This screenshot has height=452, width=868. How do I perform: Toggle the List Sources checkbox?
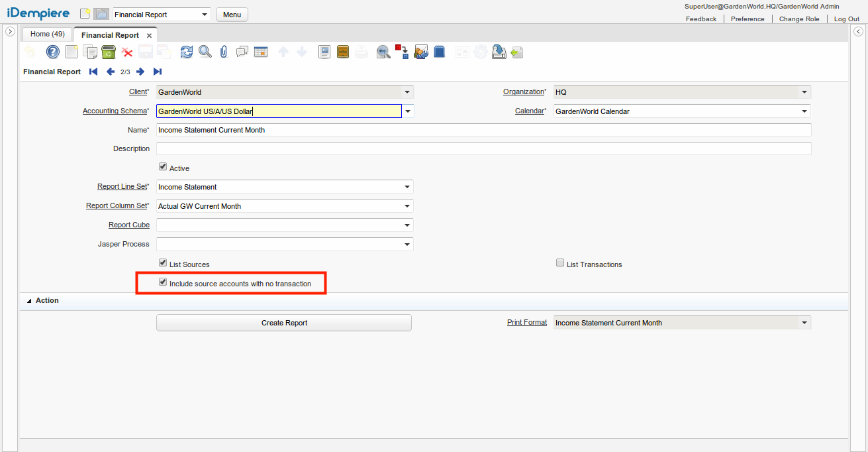[163, 264]
